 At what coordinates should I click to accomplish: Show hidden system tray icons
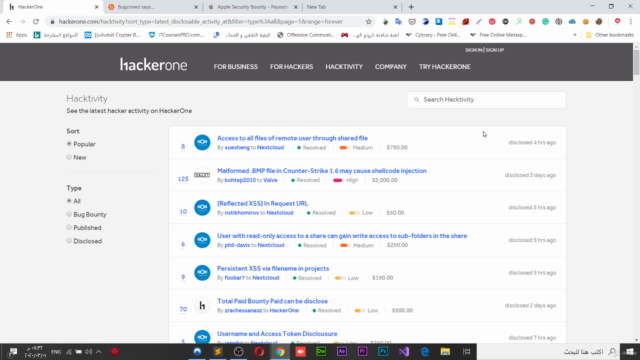point(98,351)
